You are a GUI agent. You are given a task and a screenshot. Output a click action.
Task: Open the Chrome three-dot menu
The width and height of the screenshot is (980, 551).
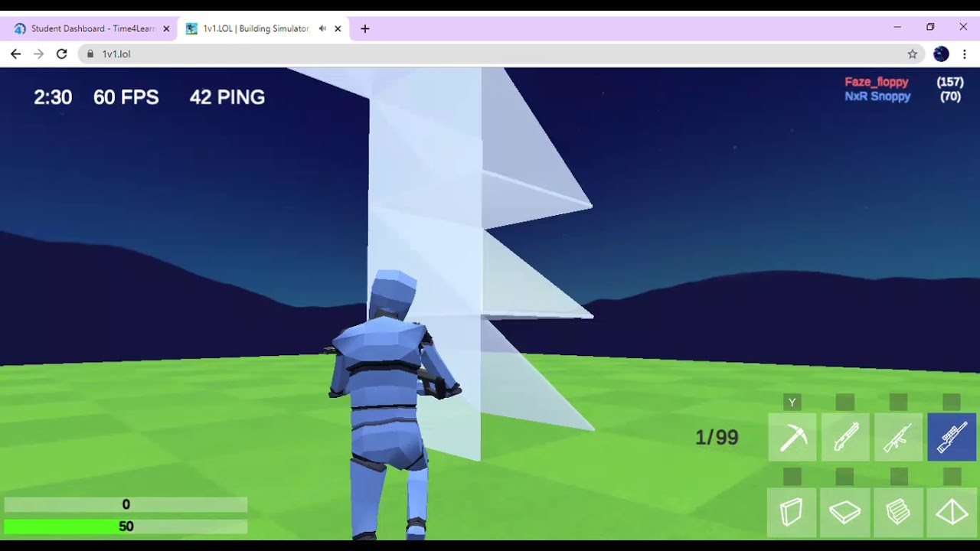click(x=965, y=54)
